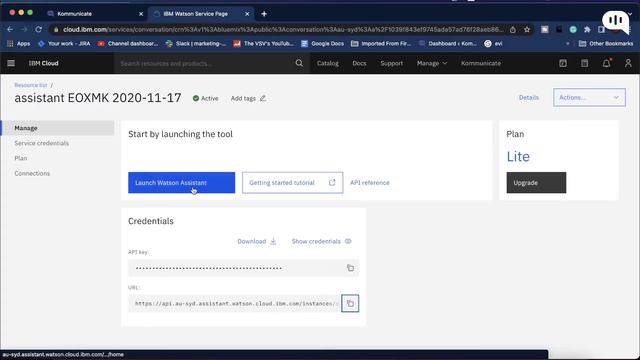Viewport: 640px width, 360px height.
Task: Open the cost estimator calculator icon
Action: point(584,63)
